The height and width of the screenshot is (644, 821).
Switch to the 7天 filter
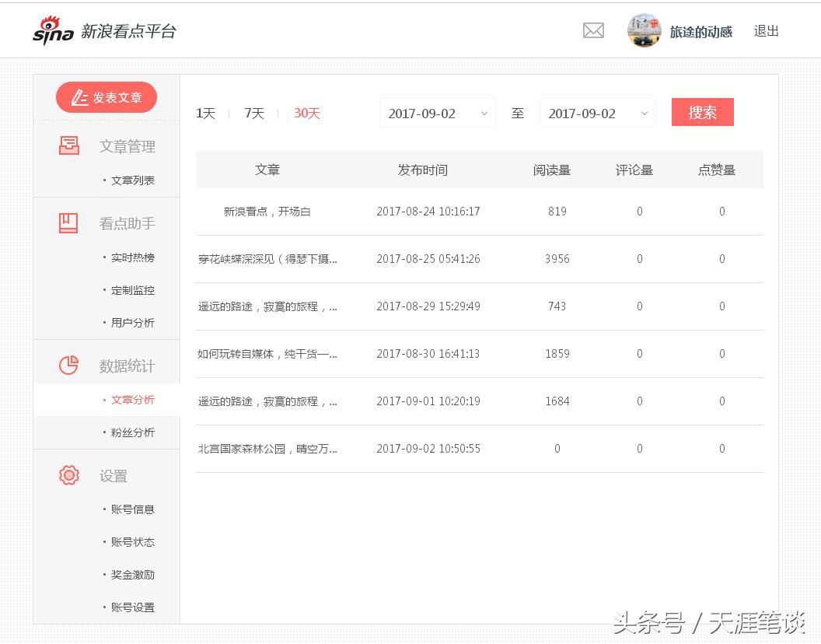[x=253, y=113]
